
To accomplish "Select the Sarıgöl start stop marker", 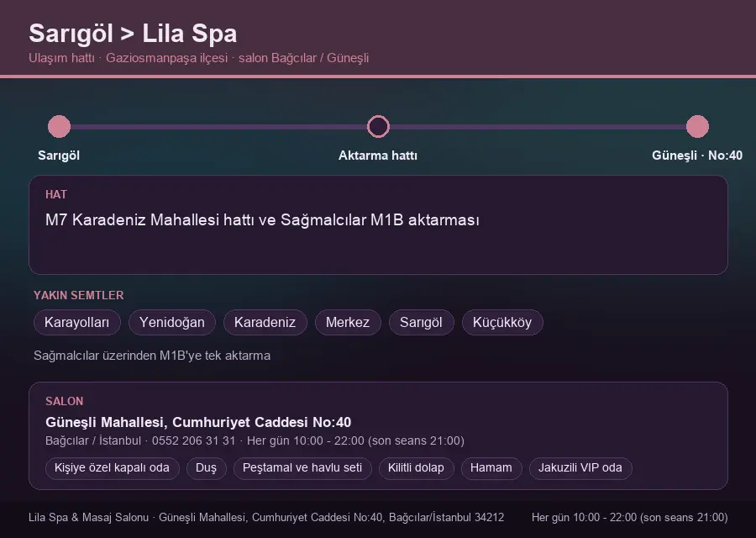I will (x=60, y=127).
